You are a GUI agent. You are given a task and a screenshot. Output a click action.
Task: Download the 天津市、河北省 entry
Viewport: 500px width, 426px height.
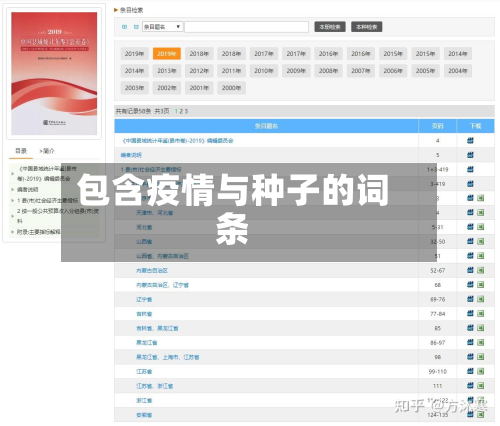click(470, 212)
